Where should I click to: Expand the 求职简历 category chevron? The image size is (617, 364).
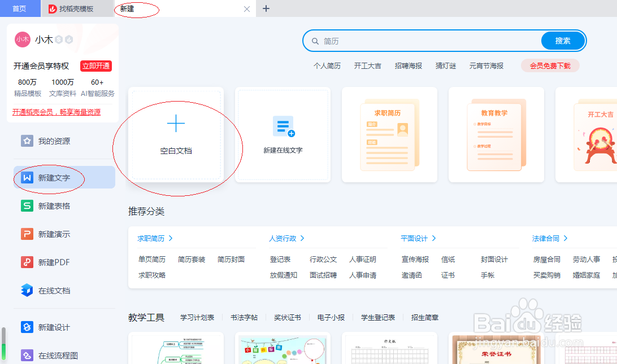click(x=172, y=238)
